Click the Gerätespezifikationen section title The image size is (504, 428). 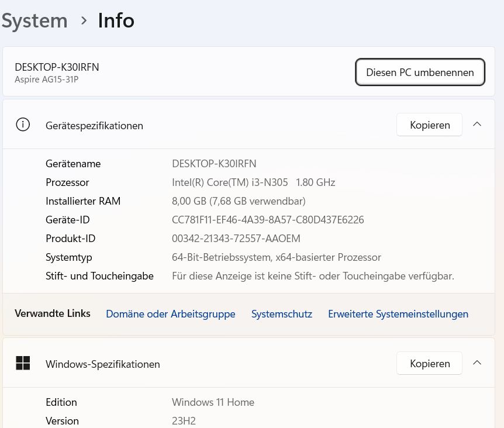pos(94,126)
